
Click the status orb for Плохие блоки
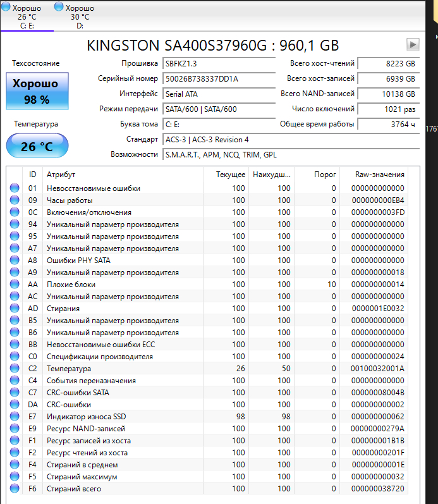[x=15, y=284]
